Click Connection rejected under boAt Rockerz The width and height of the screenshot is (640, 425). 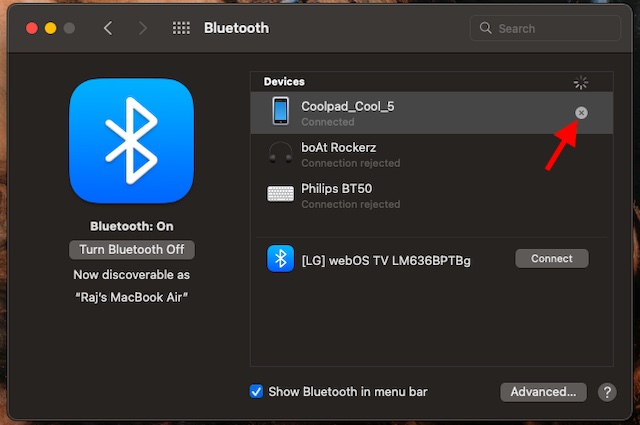[x=351, y=163]
